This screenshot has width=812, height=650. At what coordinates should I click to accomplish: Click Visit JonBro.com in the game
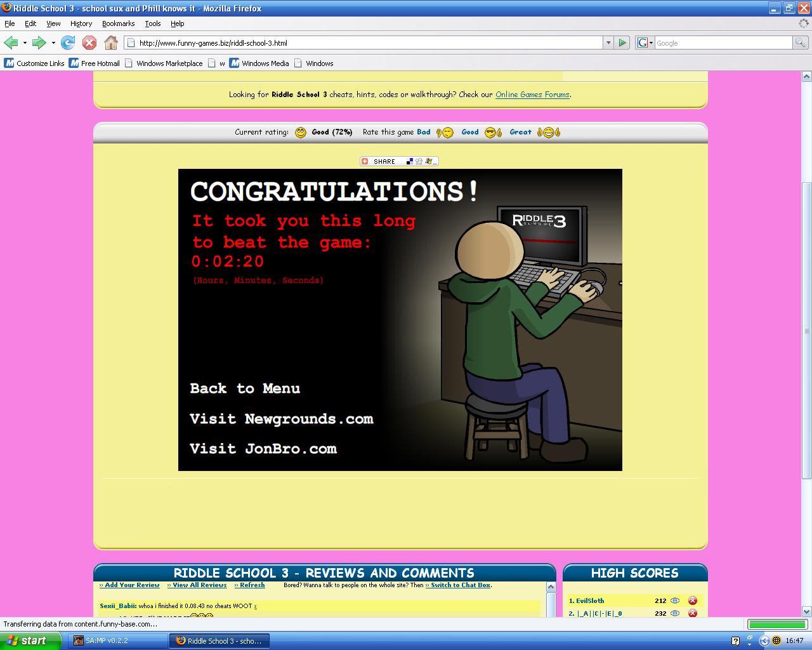pyautogui.click(x=263, y=449)
